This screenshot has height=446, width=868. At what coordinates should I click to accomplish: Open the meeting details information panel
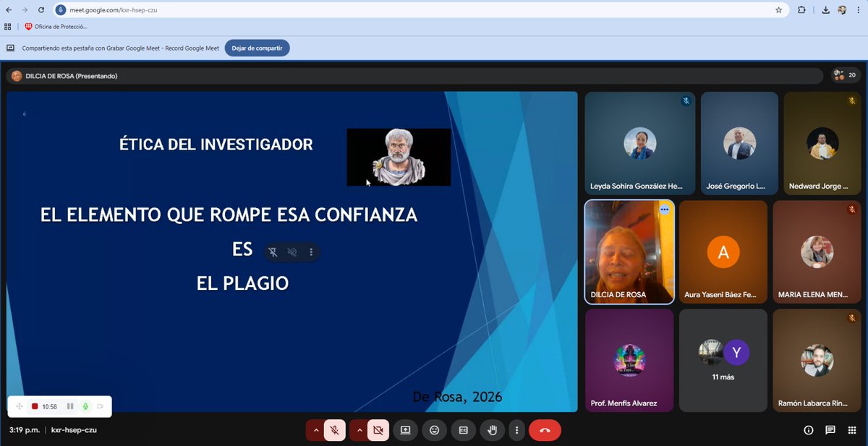808,430
